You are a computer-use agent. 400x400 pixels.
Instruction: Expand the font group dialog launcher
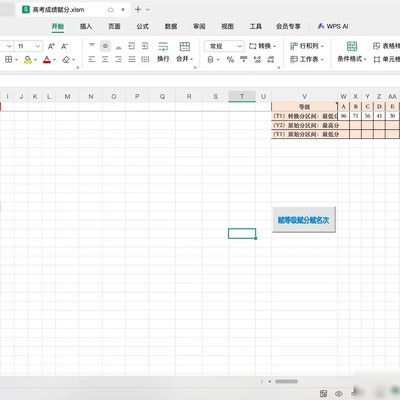tap(78, 68)
